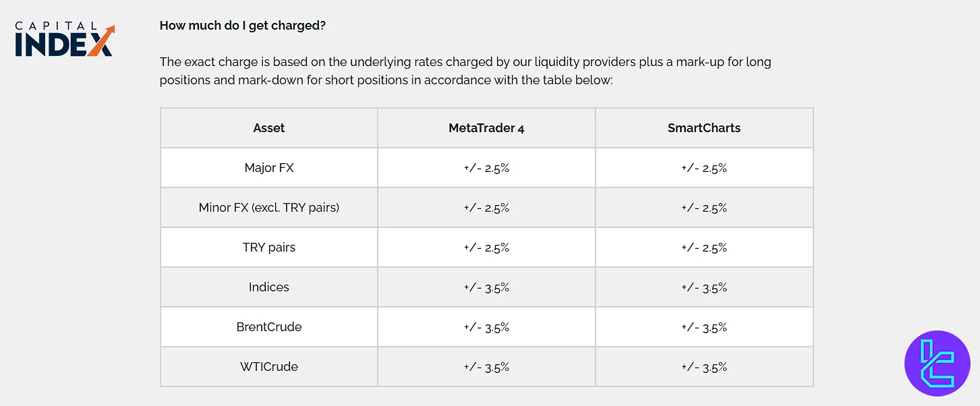Click SmartCharts value for BrentCrude

point(704,327)
